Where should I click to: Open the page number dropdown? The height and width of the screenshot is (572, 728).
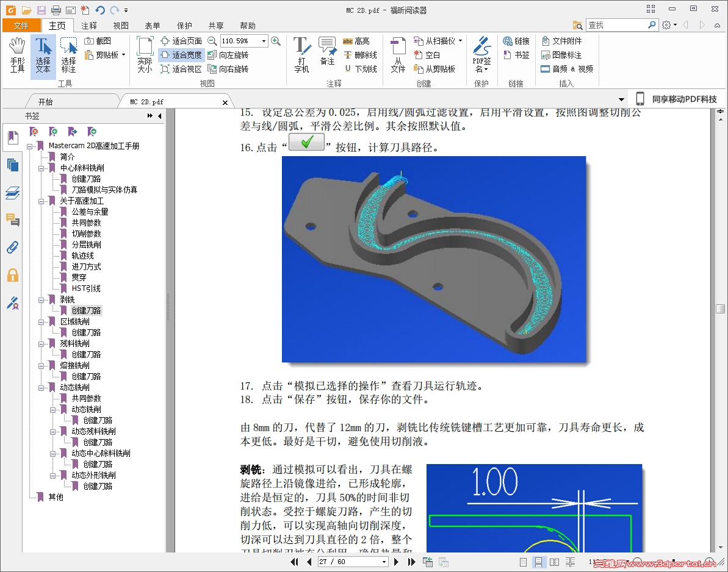coord(384,562)
